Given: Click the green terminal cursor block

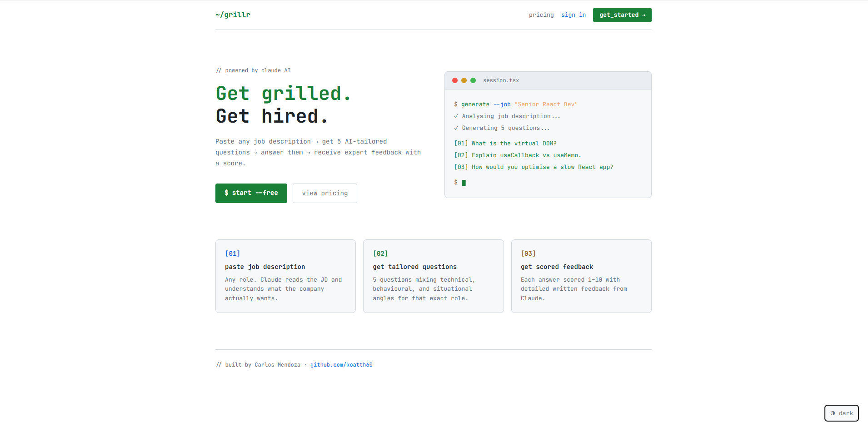Looking at the screenshot, I should (464, 183).
